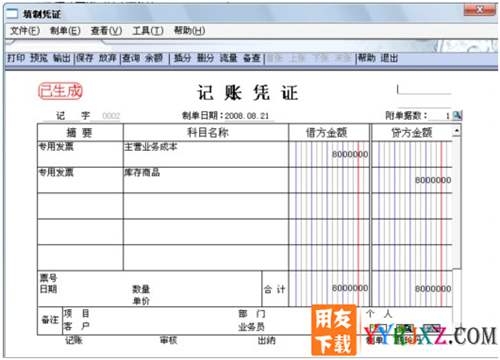Click the 合计 credit total 8000000
The height and width of the screenshot is (360, 500).
coord(433,288)
